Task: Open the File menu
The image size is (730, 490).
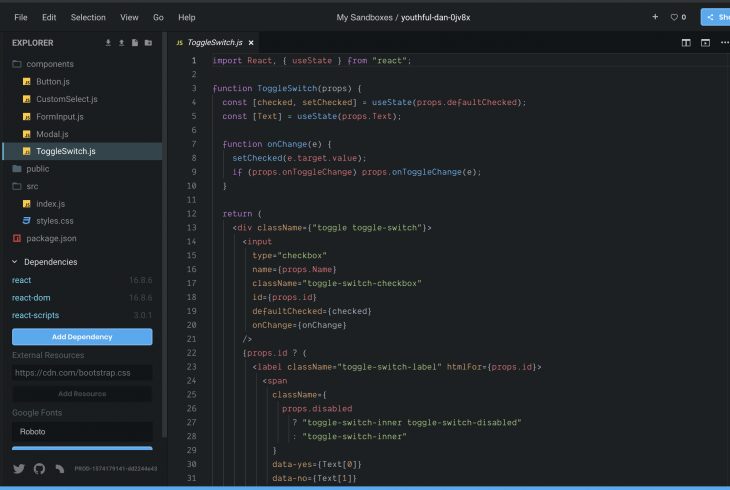Action: [21, 17]
